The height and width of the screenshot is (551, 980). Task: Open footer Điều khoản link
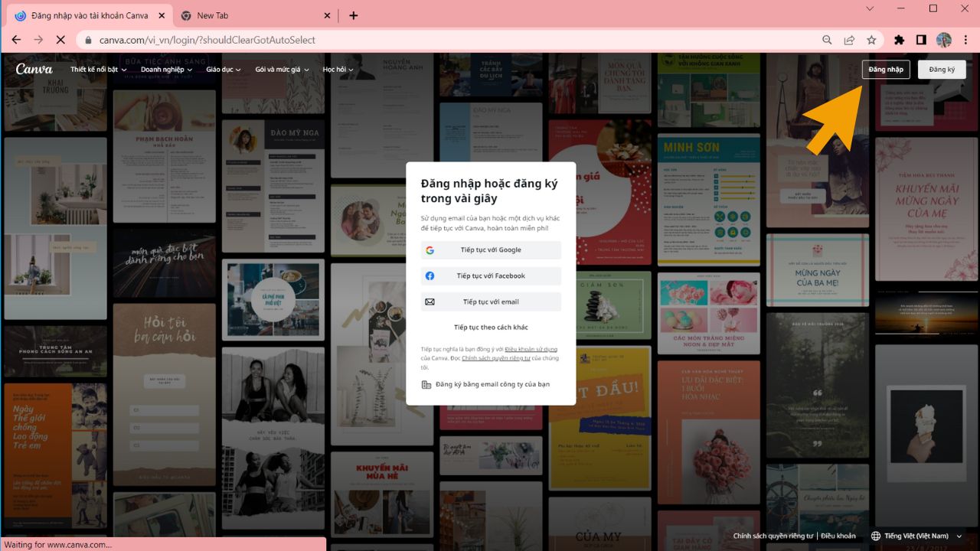[x=838, y=536]
